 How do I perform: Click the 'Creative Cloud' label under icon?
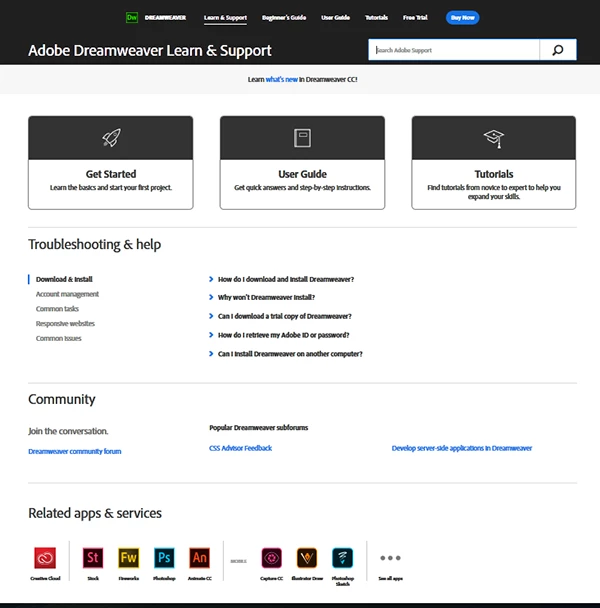(45, 579)
